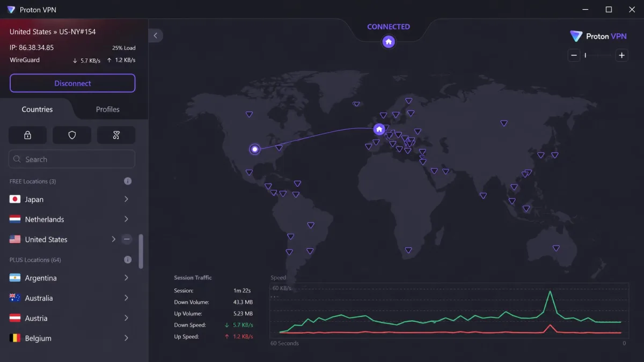Click the Session time 1m 22s value
Viewport: 644px width, 362px height.
[242, 291]
